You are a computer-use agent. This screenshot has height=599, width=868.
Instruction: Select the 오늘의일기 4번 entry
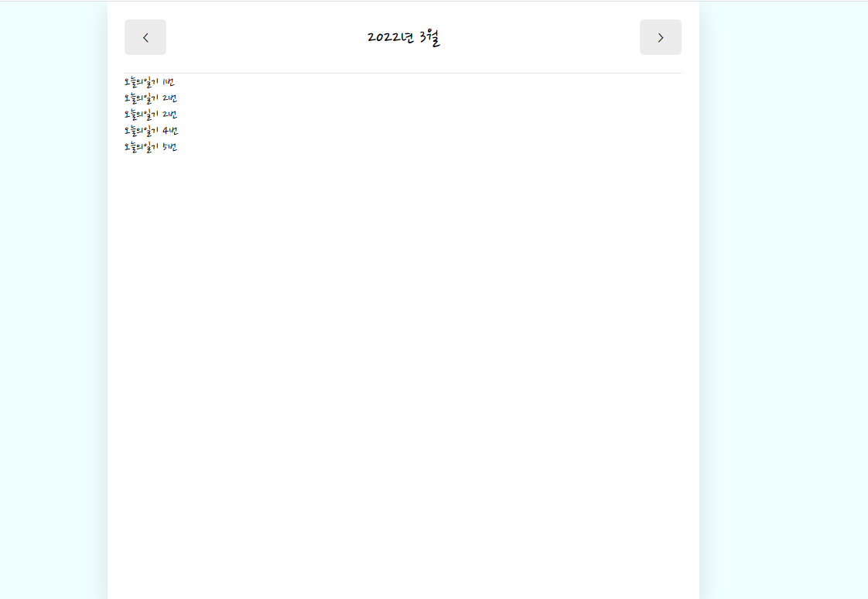[x=151, y=131]
